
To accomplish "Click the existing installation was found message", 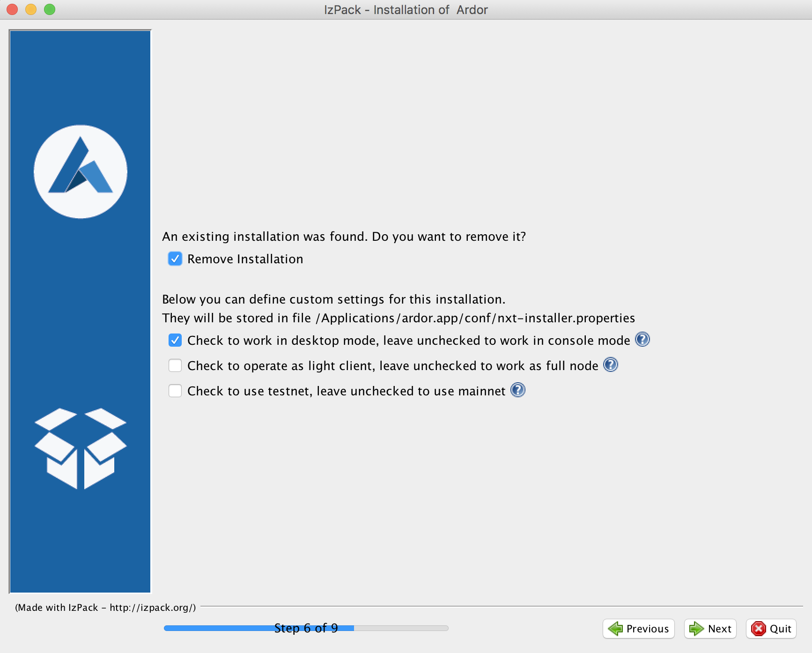I will tap(344, 237).
